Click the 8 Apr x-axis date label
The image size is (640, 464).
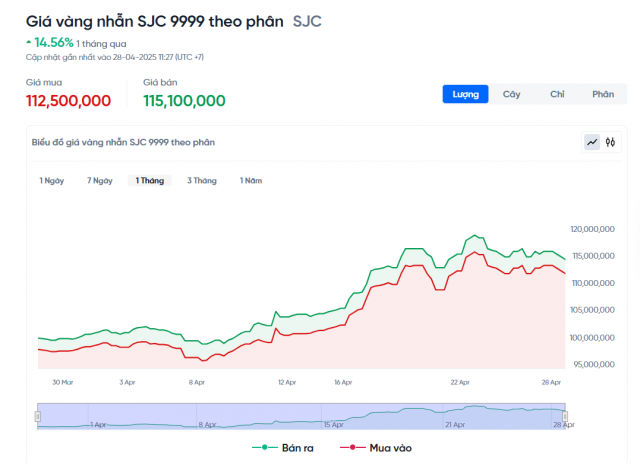[x=197, y=382]
